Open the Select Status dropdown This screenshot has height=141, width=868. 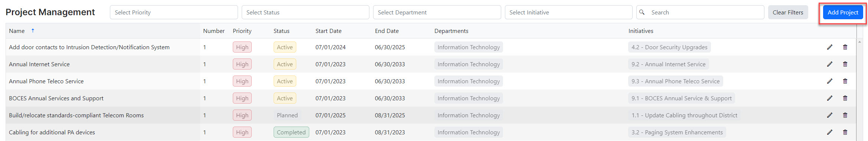305,12
